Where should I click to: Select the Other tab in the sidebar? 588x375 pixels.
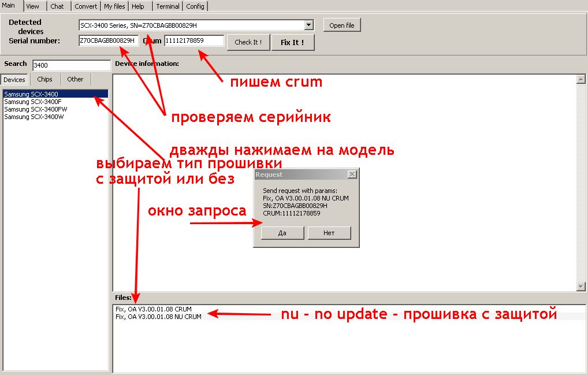coord(75,79)
